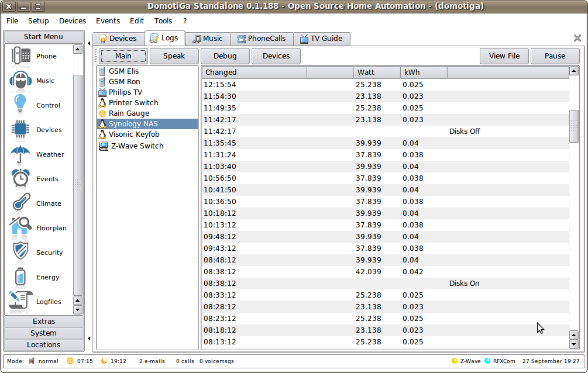Open the Events menu
The width and height of the screenshot is (588, 373).
click(x=108, y=21)
